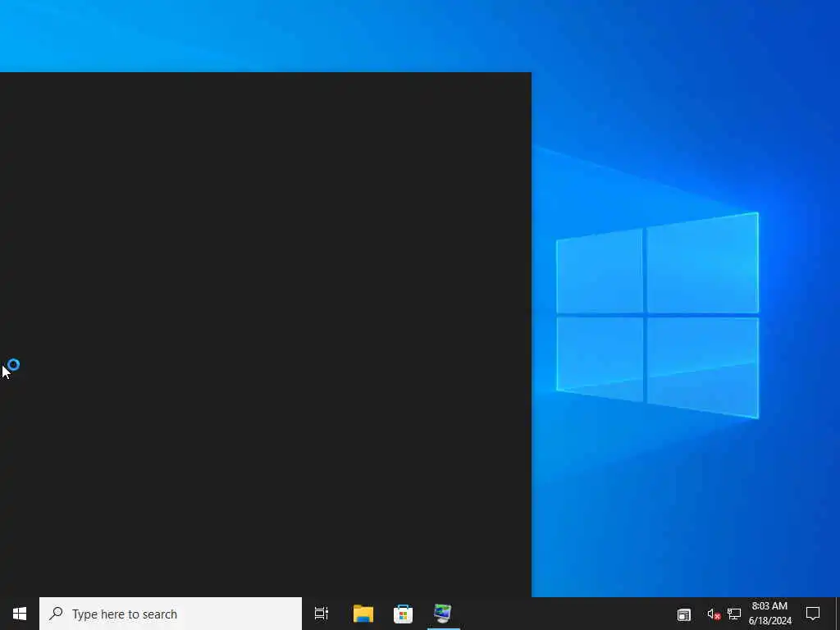Open the Action Center notifications icon

coord(813,614)
